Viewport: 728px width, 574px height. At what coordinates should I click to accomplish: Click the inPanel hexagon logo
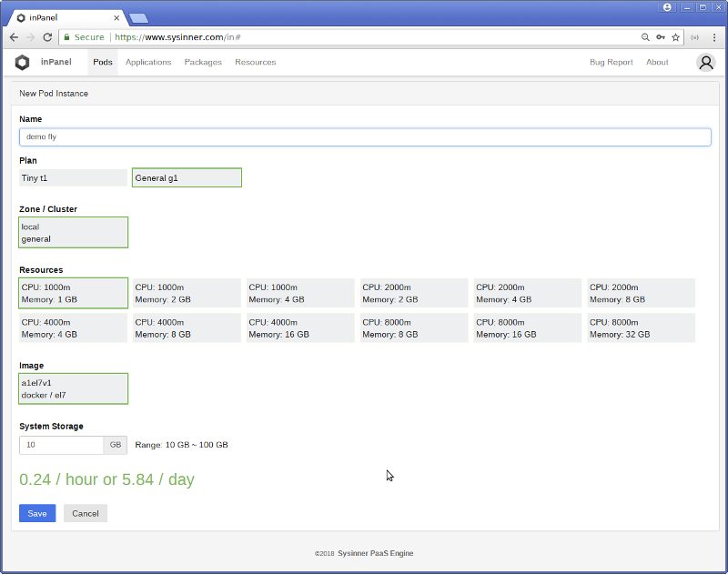click(x=22, y=62)
